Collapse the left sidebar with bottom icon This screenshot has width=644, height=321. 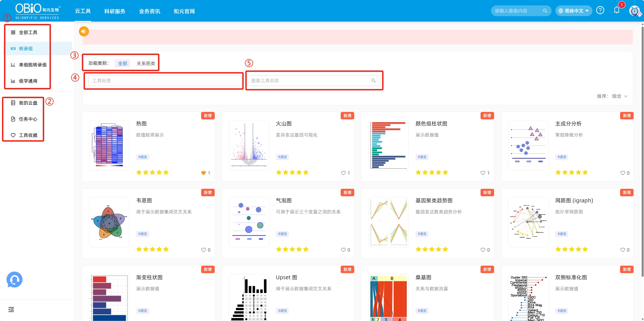11,309
